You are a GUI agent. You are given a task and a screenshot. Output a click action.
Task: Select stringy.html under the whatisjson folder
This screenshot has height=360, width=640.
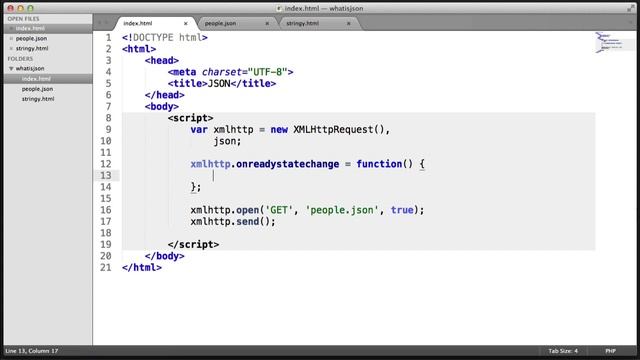(38, 99)
